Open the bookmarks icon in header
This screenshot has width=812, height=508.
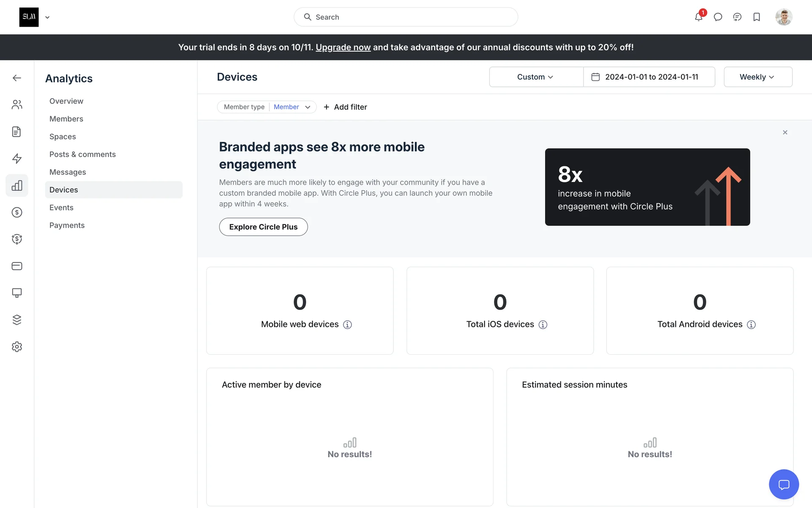(757, 17)
